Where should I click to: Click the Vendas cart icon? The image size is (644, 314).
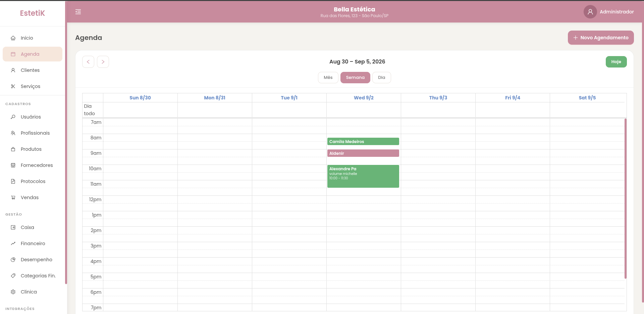tap(13, 197)
